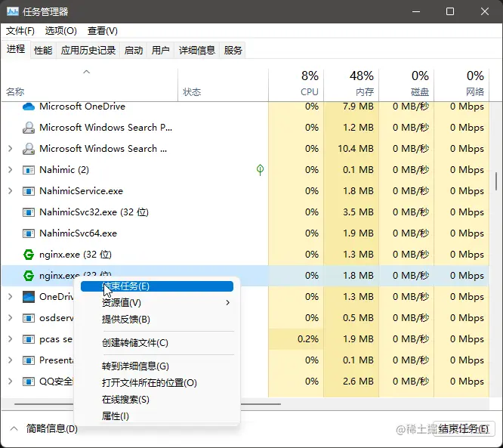This screenshot has width=503, height=448.
Task: Open the 文件(F) menu
Action: 20,31
